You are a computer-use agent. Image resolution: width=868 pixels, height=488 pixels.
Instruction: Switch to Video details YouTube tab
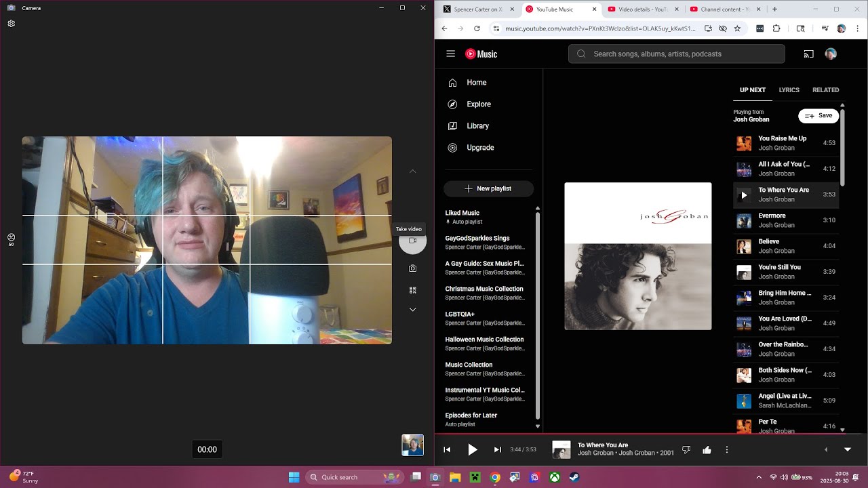(x=642, y=9)
